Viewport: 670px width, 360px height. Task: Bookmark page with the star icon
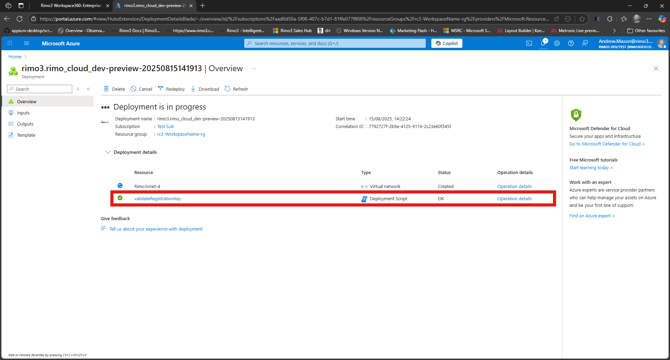pyautogui.click(x=582, y=19)
